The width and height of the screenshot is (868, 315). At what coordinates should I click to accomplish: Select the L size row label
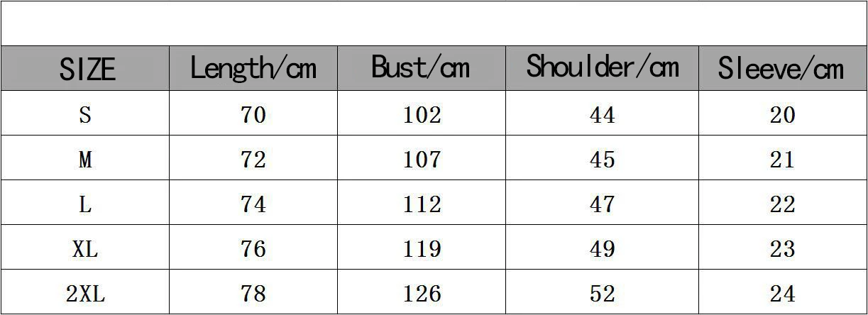[x=85, y=204]
